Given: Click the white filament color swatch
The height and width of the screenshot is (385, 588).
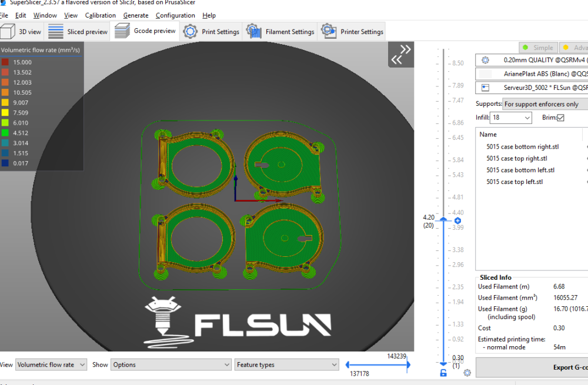Looking at the screenshot, I should pos(485,74).
